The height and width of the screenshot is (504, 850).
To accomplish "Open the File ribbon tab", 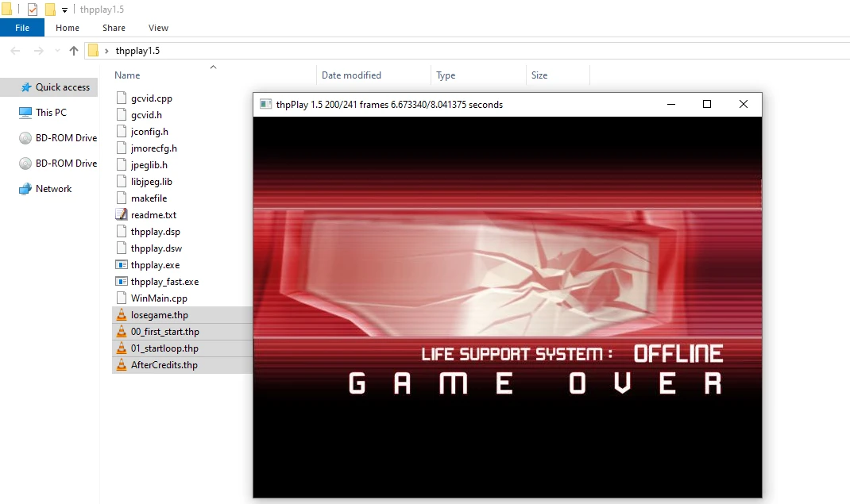I will pos(22,28).
